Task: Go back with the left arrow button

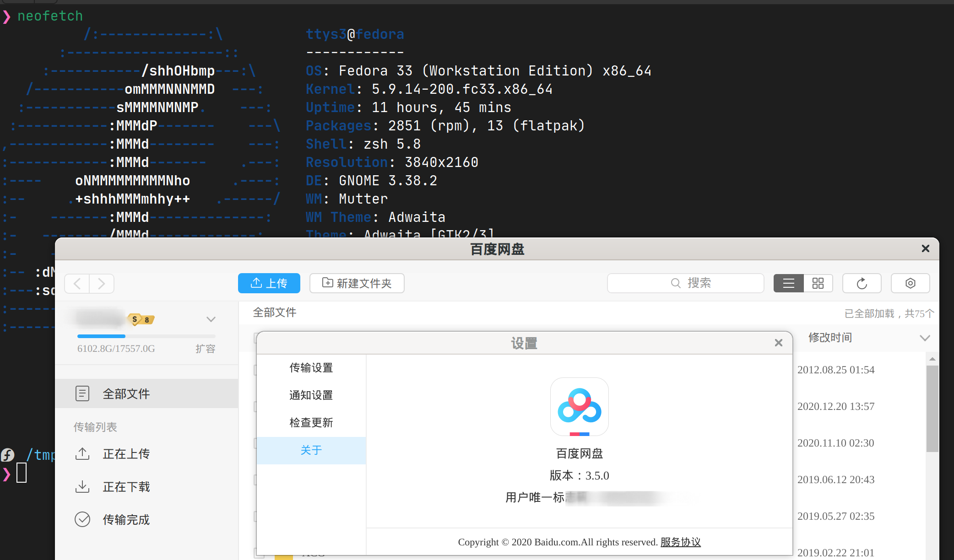Action: point(77,284)
